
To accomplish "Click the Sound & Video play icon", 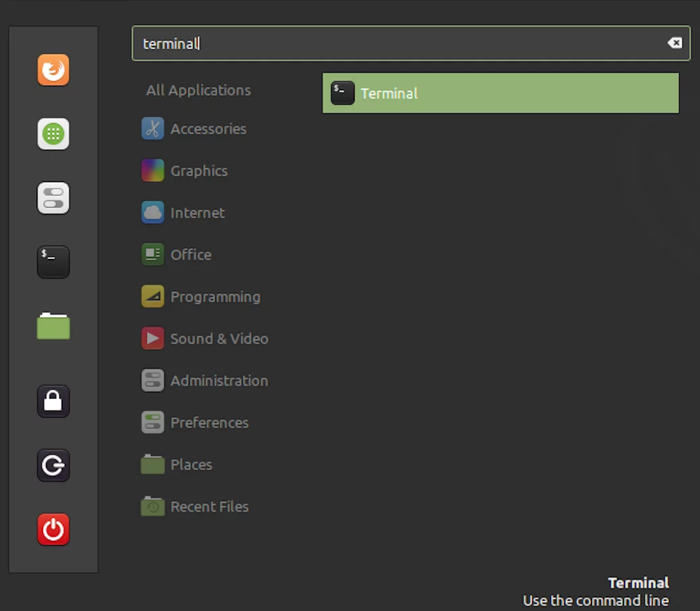I will (152, 339).
